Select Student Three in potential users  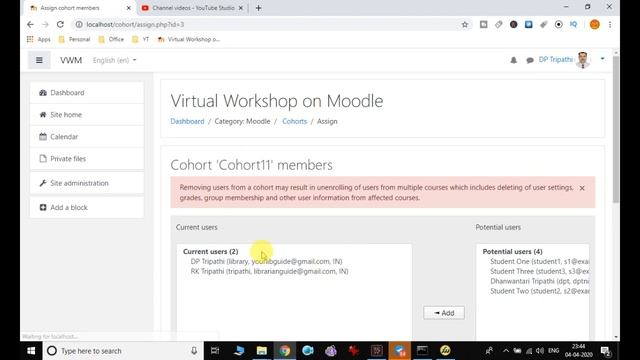click(539, 271)
